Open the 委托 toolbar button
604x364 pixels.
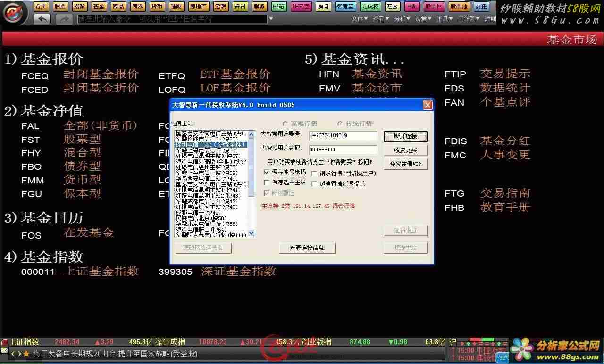[x=481, y=7]
